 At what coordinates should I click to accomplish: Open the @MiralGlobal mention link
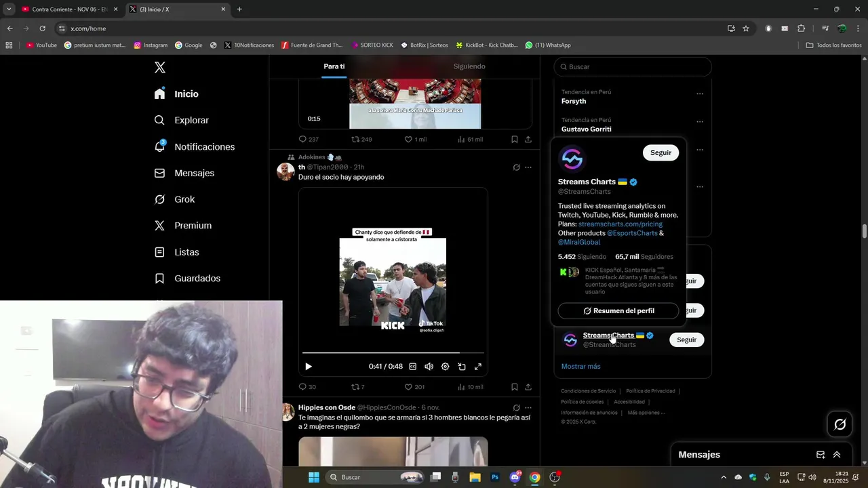click(579, 242)
